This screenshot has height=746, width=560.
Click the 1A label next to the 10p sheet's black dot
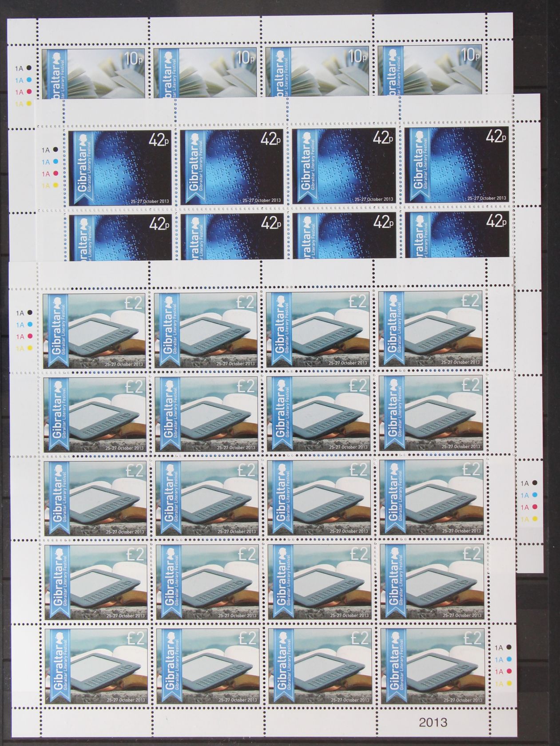click(19, 68)
